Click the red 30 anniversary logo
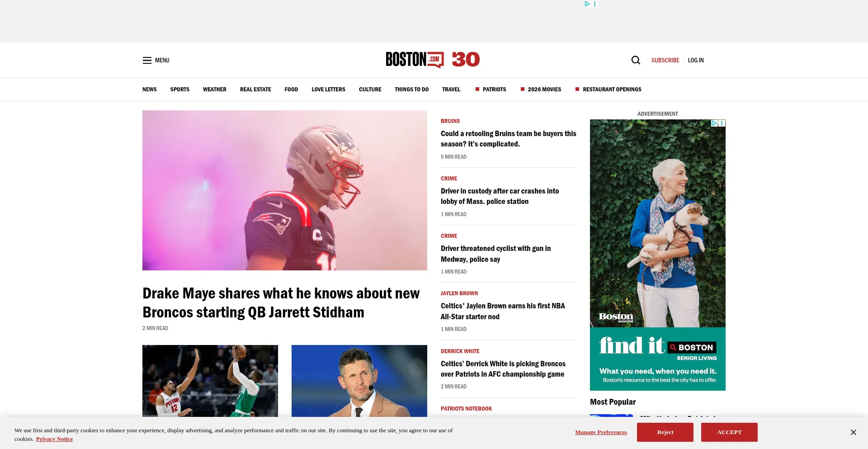This screenshot has width=868, height=449. [x=466, y=59]
